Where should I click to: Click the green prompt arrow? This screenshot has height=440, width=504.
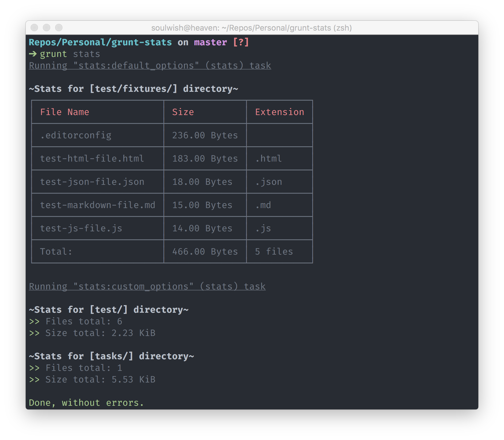pos(33,54)
